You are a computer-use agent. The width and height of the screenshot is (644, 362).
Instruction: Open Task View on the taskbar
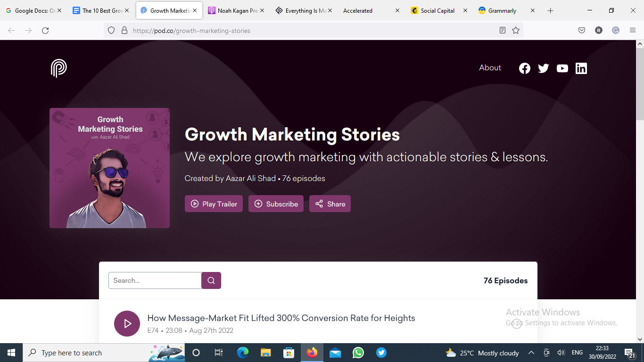(219, 353)
